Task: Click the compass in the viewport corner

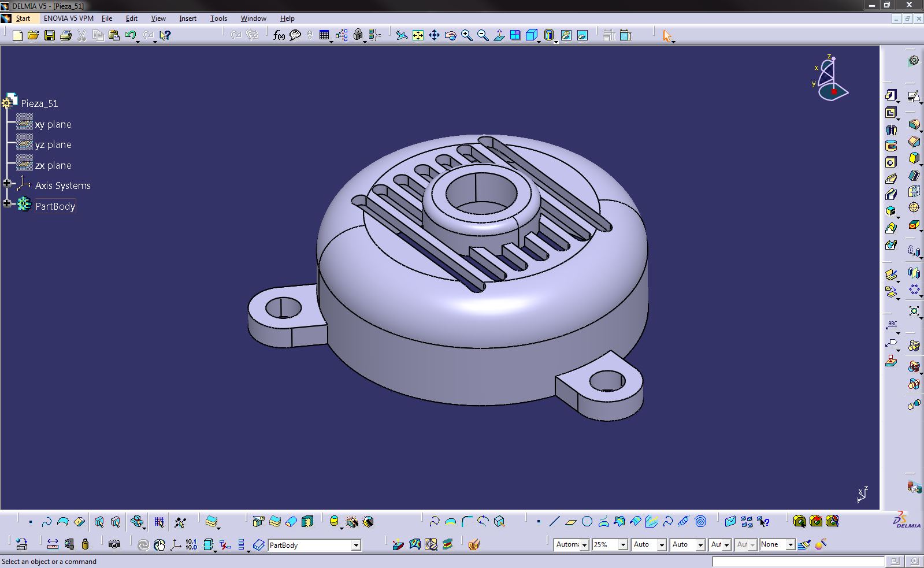Action: coord(831,78)
